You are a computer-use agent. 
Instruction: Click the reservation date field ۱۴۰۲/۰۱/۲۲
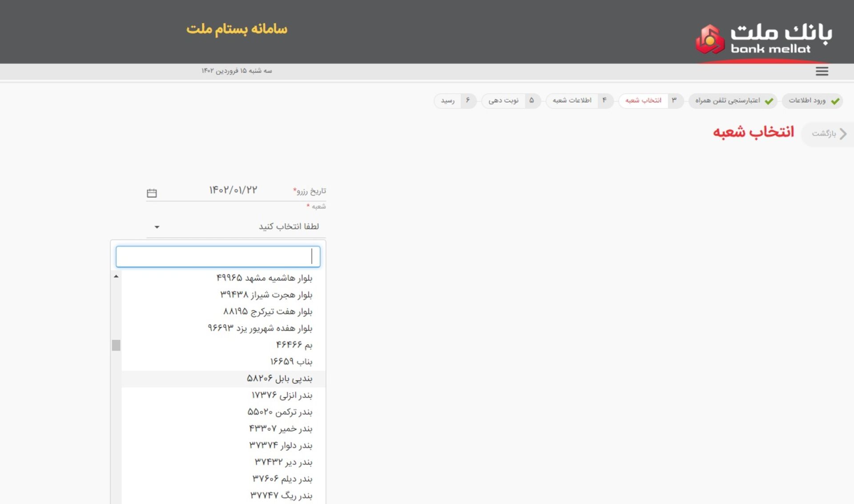click(x=233, y=190)
